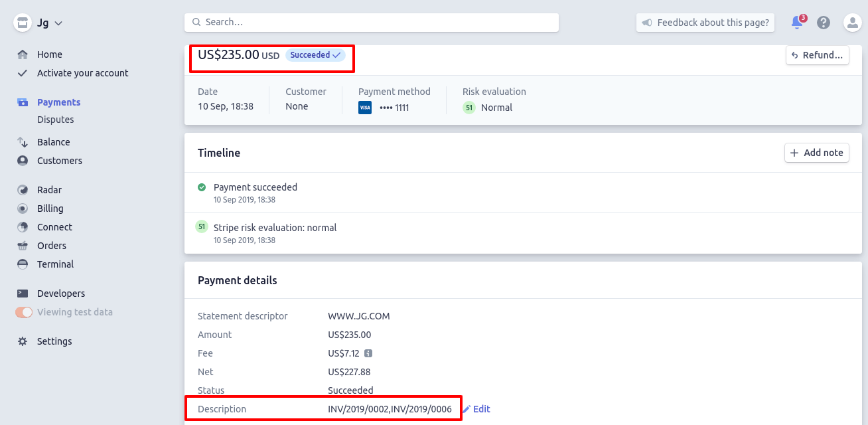Toggle the Viewing test data switch
868x425 pixels.
(24, 312)
